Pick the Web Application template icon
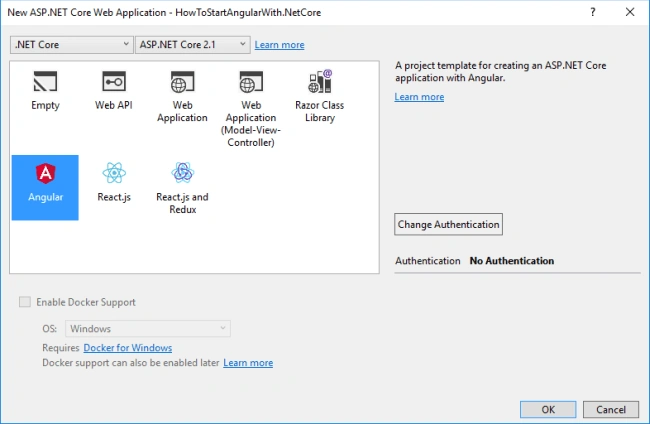650x424 pixels. point(182,81)
